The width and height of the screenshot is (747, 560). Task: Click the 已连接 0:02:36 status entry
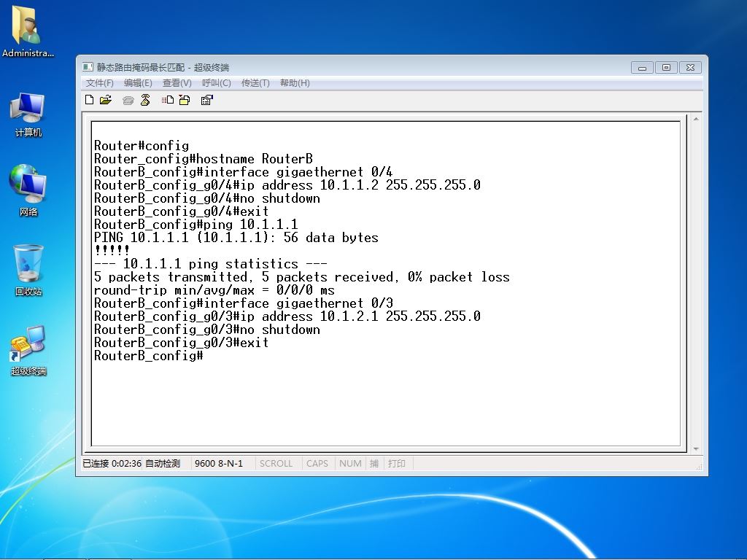pyautogui.click(x=112, y=463)
